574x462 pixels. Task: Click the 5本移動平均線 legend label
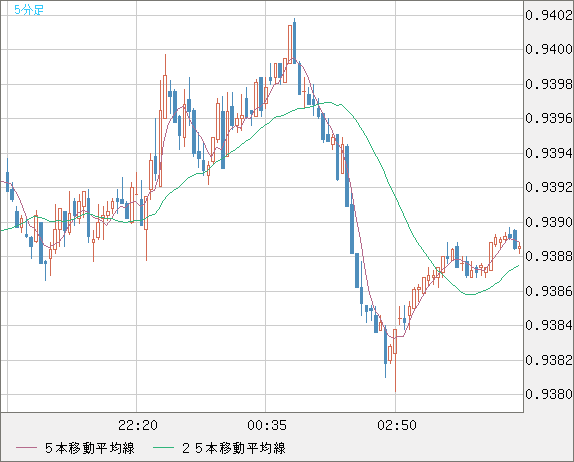point(90,448)
